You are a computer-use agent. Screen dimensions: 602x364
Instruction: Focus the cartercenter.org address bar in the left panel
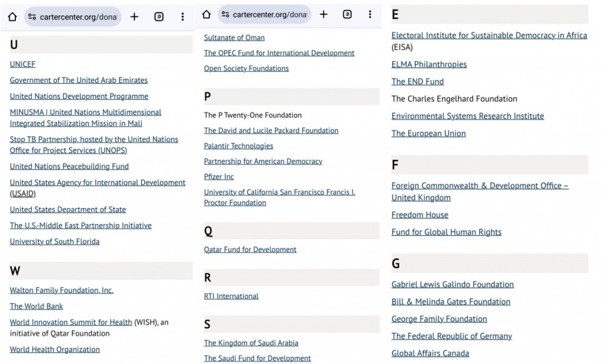pyautogui.click(x=73, y=17)
